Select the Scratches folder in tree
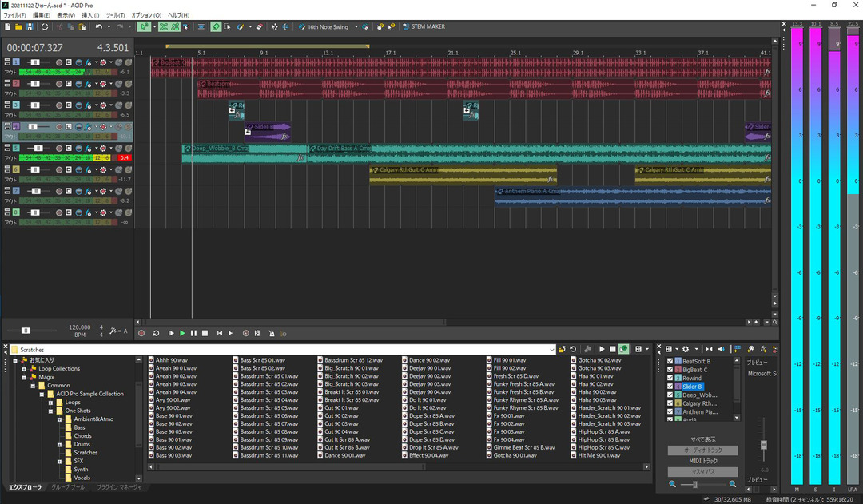The width and height of the screenshot is (863, 504). tap(86, 452)
